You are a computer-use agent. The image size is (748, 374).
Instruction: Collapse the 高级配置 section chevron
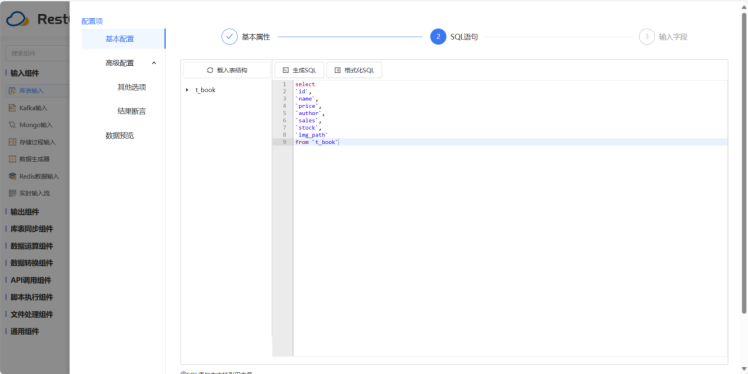(x=154, y=63)
